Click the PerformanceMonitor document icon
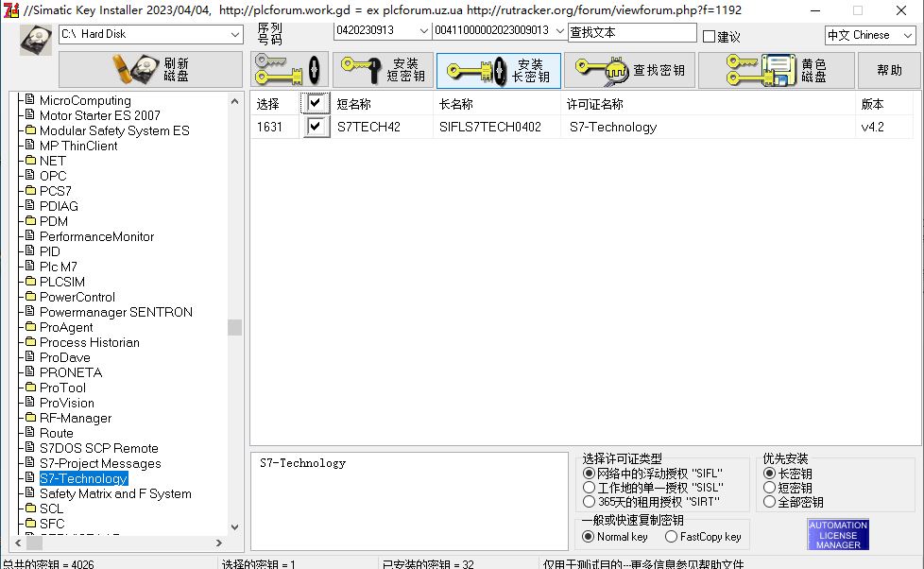Viewport: 924px width, 569px height. point(30,236)
